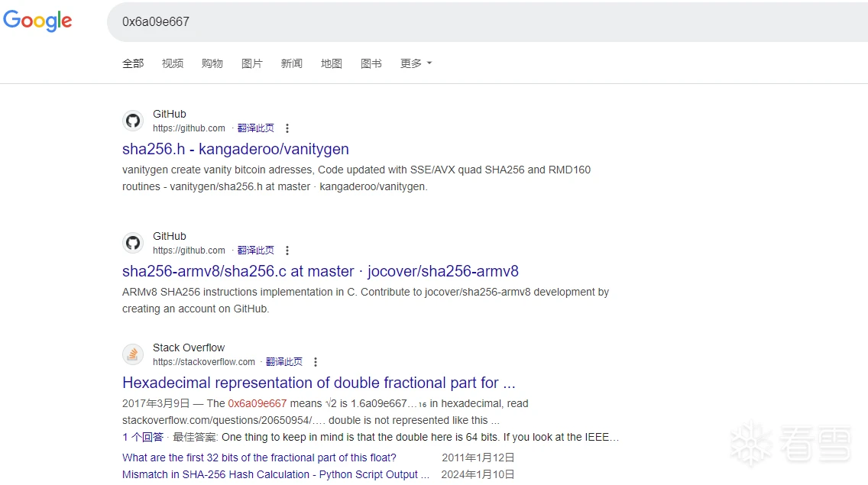Open the 购物 tab
Screen dimensions: 868x485
tap(212, 63)
